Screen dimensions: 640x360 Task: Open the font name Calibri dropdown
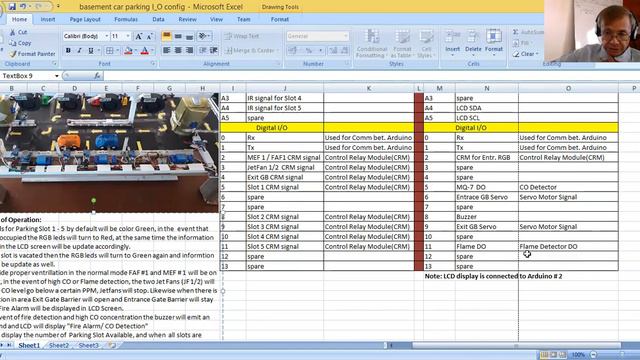(x=107, y=36)
